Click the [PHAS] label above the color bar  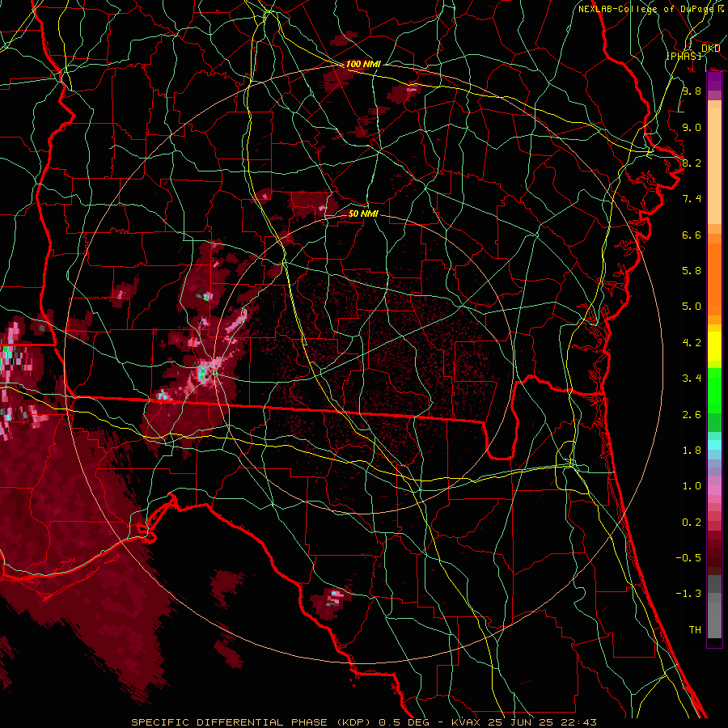pos(684,56)
